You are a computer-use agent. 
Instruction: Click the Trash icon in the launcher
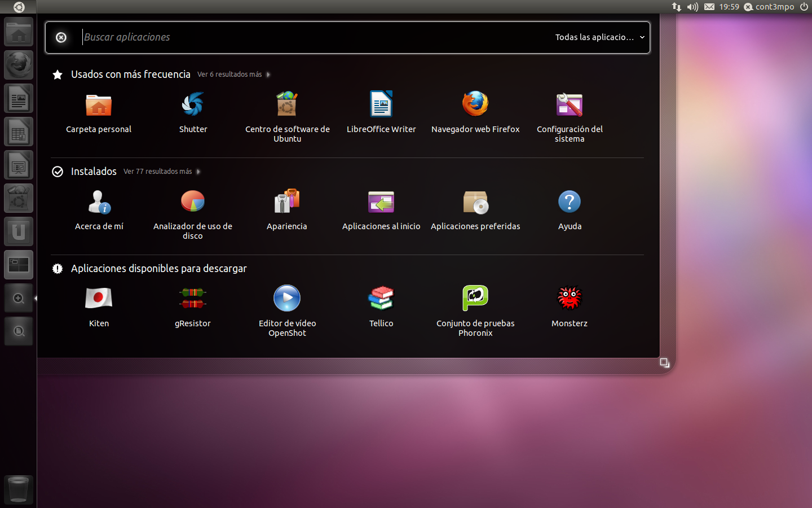click(19, 489)
